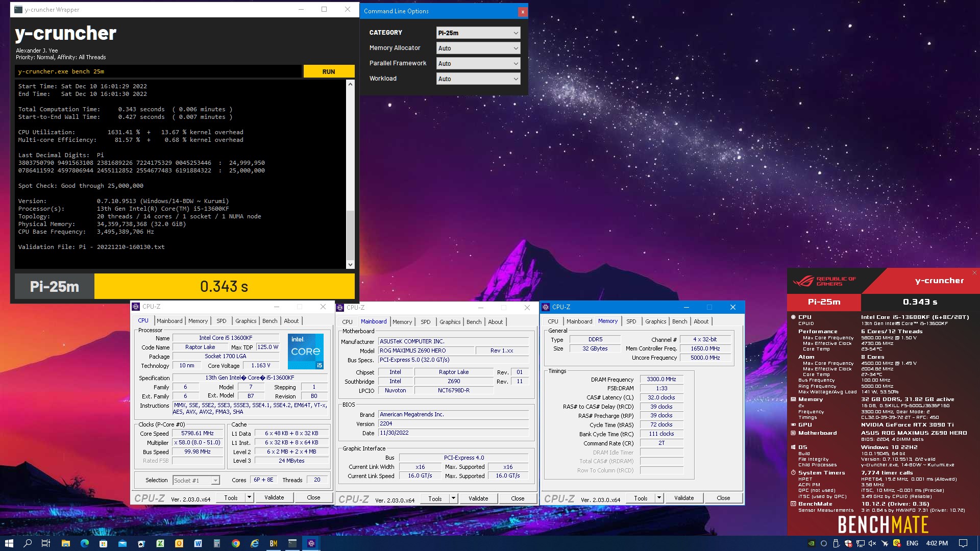Open Graphics tab in Mainboard CPU-Z window

pos(450,322)
